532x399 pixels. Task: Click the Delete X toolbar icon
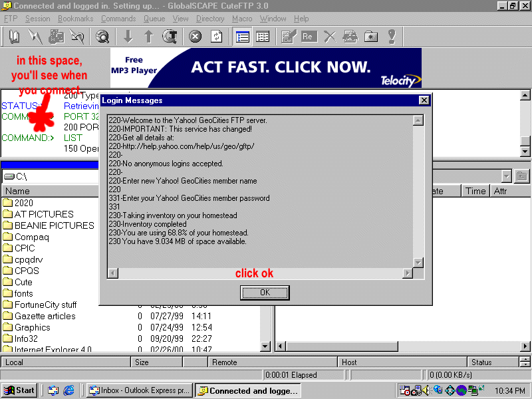click(330, 37)
